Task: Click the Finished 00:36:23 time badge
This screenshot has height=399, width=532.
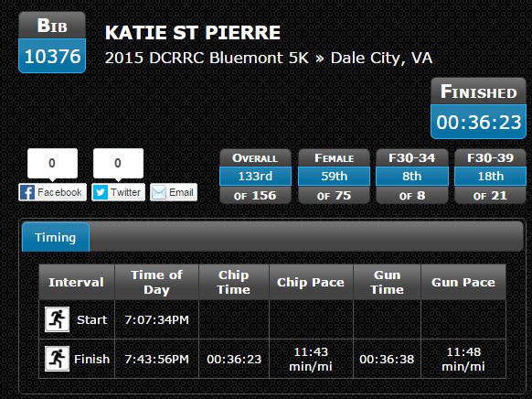Action: (x=478, y=108)
